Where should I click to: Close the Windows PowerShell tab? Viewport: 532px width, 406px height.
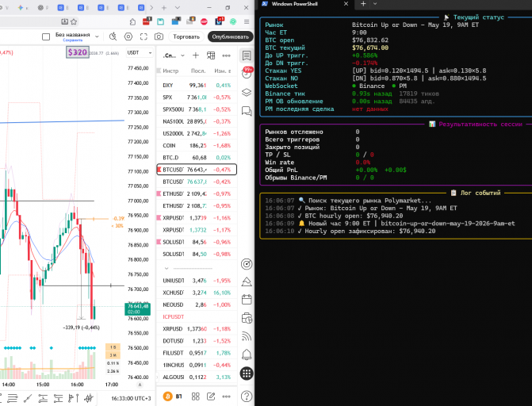coord(346,4)
